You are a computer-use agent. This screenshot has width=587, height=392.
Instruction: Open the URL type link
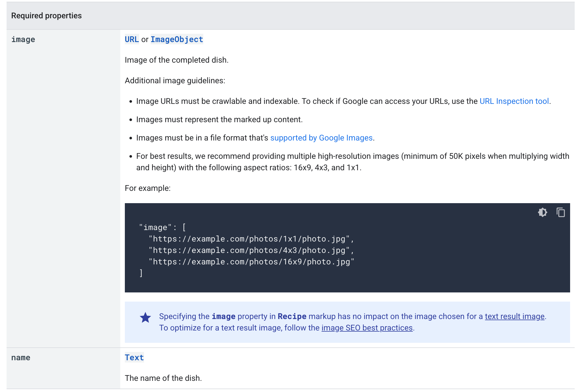pyautogui.click(x=131, y=39)
